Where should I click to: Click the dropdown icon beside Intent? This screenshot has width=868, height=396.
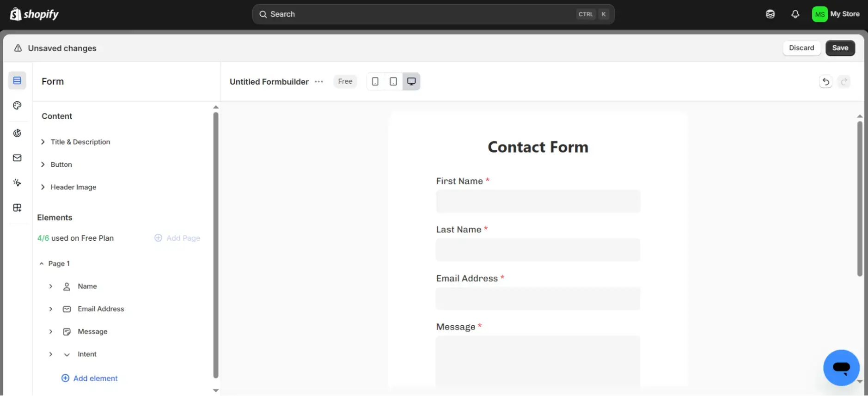pos(67,354)
